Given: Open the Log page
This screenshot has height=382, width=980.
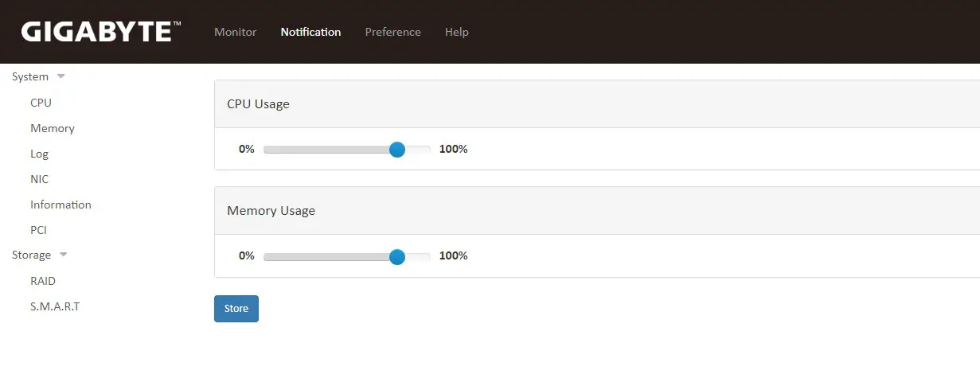Looking at the screenshot, I should tap(39, 154).
